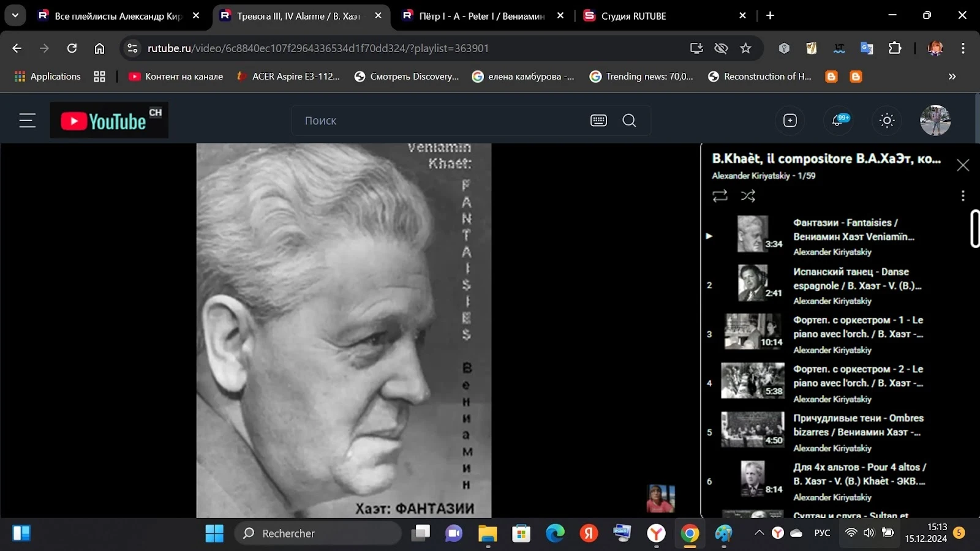
Task: Go back in browser history
Action: [x=17, y=48]
